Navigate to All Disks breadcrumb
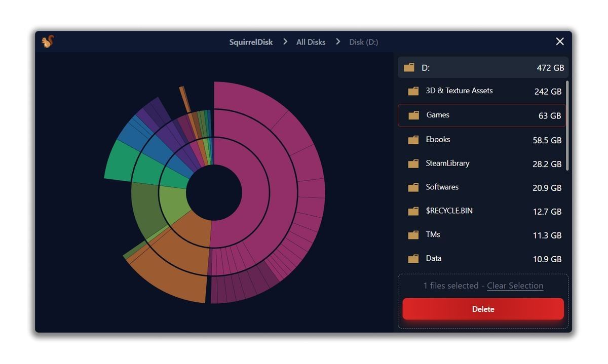This screenshot has width=608, height=364. 311,42
